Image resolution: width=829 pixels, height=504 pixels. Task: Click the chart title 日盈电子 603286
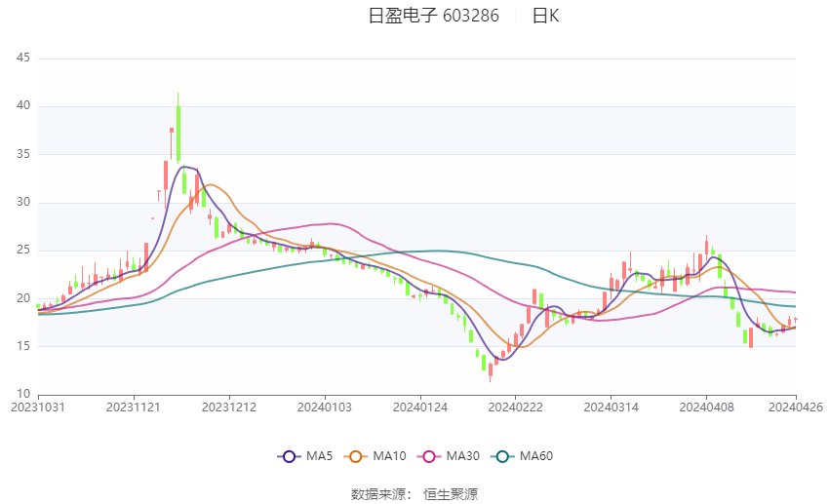[x=434, y=16]
